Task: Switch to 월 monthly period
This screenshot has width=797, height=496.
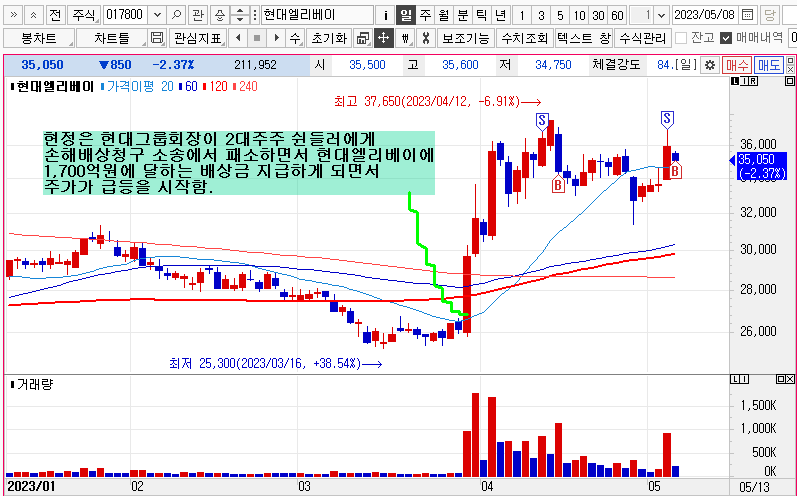Action: coord(444,15)
